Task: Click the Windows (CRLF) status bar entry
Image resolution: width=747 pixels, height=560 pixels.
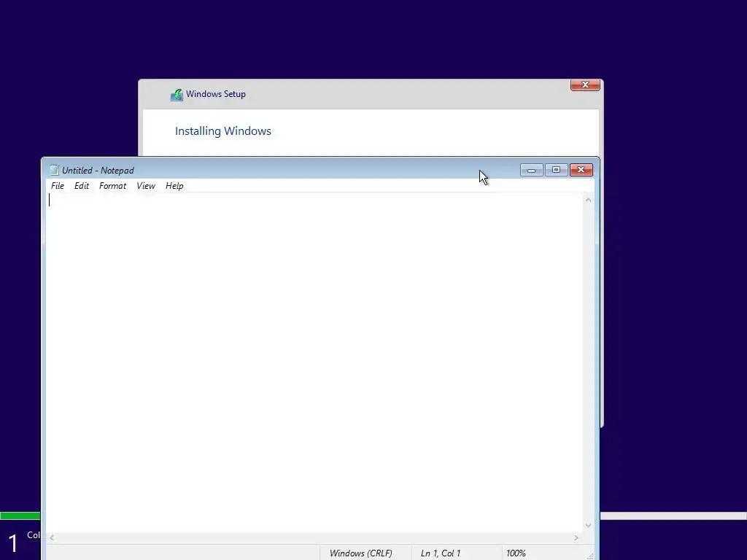Action: click(x=360, y=553)
